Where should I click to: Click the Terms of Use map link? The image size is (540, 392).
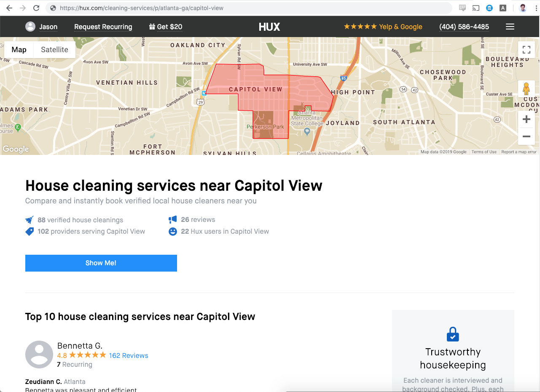pyautogui.click(x=484, y=152)
